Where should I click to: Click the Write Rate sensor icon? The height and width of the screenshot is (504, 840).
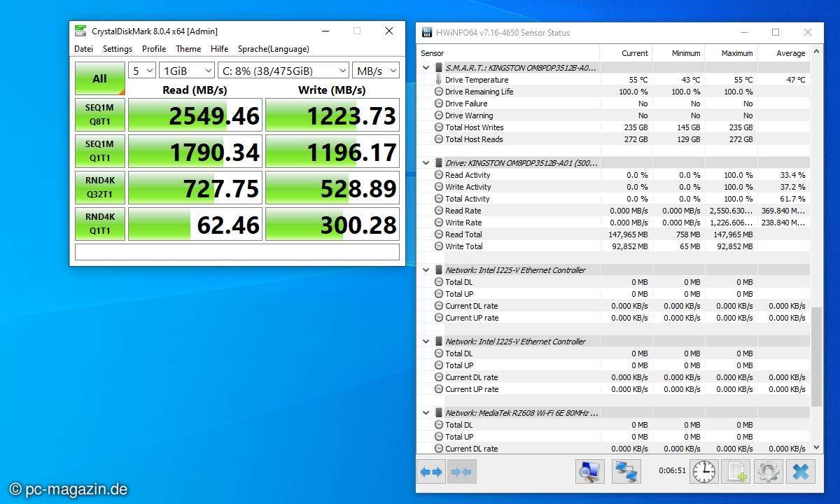point(439,223)
